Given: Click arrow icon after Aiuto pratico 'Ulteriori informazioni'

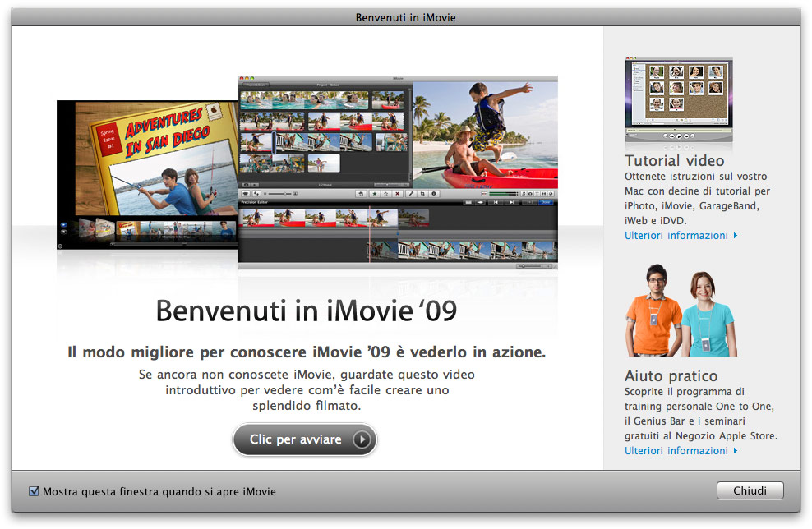Looking at the screenshot, I should [736, 451].
